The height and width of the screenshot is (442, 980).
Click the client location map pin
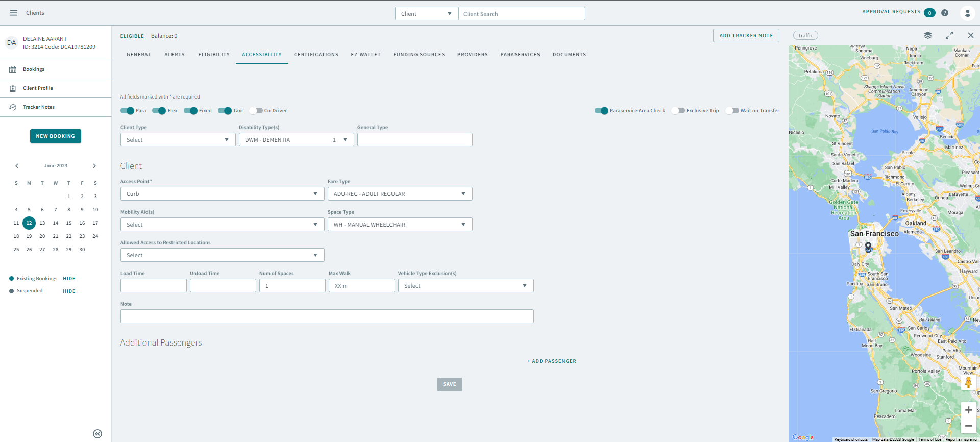coord(868,247)
